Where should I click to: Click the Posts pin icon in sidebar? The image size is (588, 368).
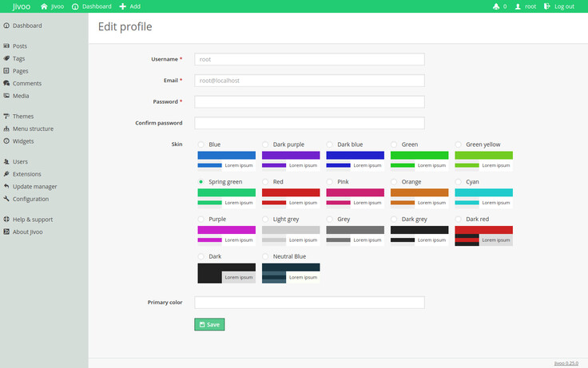[x=6, y=46]
